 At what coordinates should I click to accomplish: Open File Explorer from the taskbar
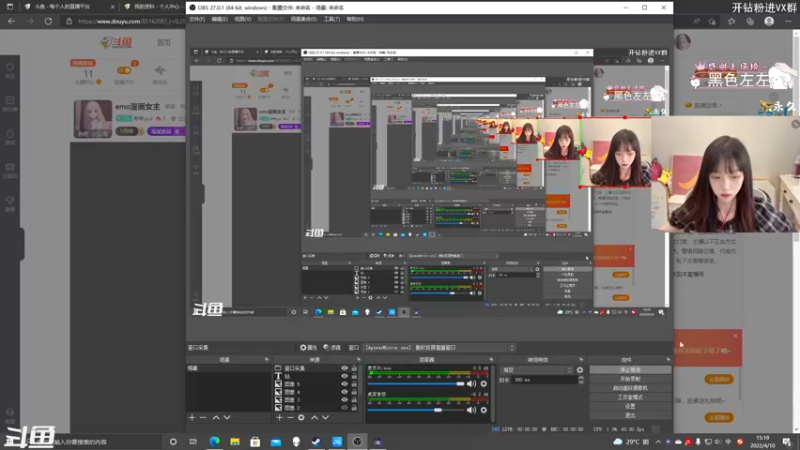235,441
